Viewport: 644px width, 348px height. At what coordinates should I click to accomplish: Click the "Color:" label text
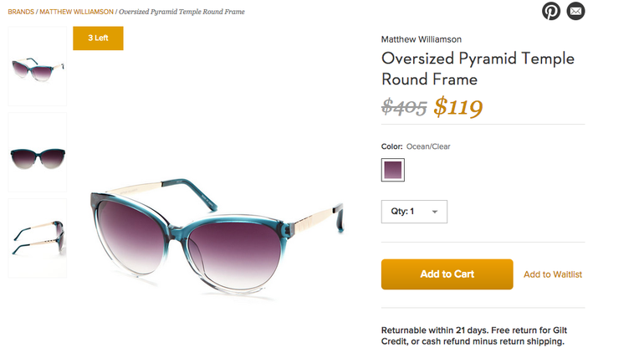tap(392, 146)
